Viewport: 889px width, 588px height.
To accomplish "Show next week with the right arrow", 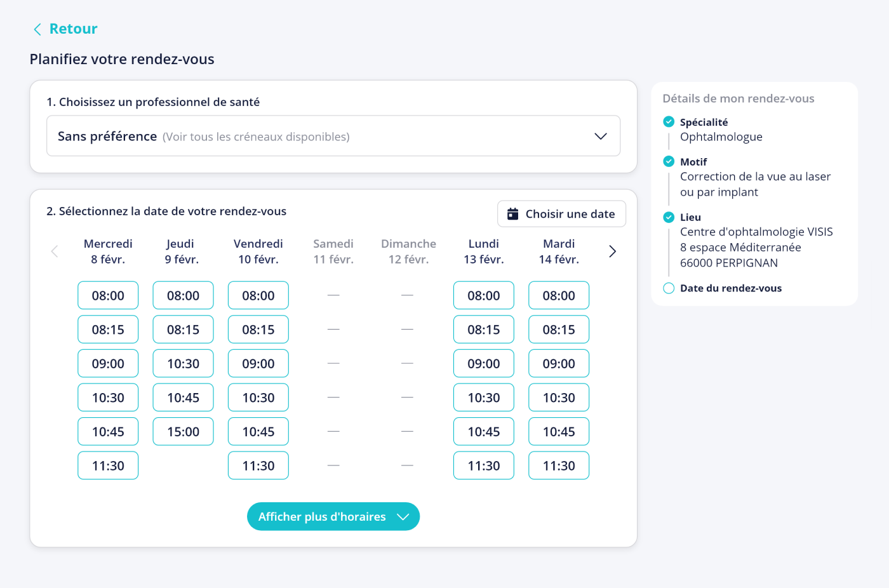I will click(612, 251).
